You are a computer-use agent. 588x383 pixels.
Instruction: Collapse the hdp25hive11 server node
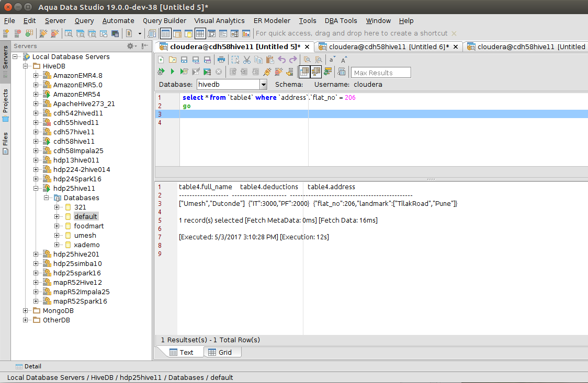36,188
